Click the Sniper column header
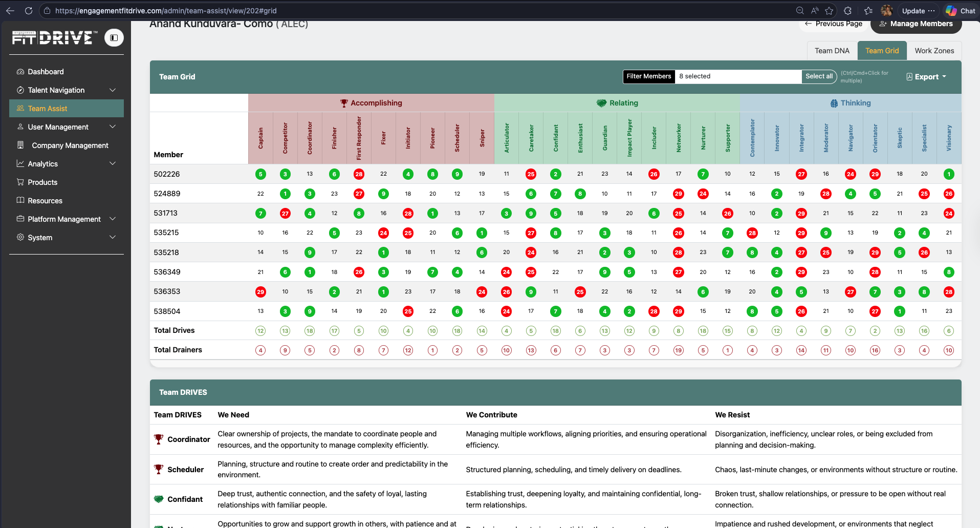The width and height of the screenshot is (980, 528). pos(482,138)
